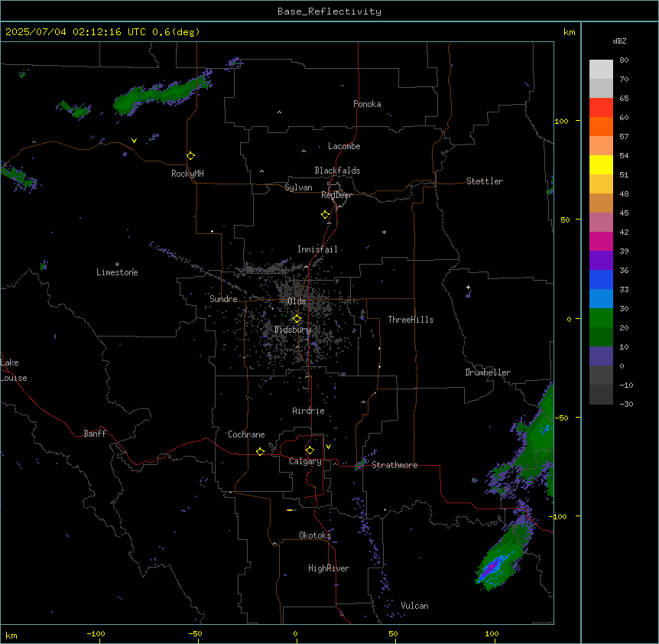Click the Blackfalds city label
The height and width of the screenshot is (644, 659).
pos(337,171)
